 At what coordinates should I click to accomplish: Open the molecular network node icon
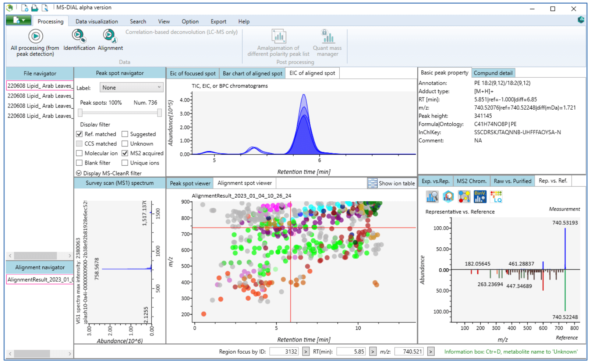pos(464,197)
